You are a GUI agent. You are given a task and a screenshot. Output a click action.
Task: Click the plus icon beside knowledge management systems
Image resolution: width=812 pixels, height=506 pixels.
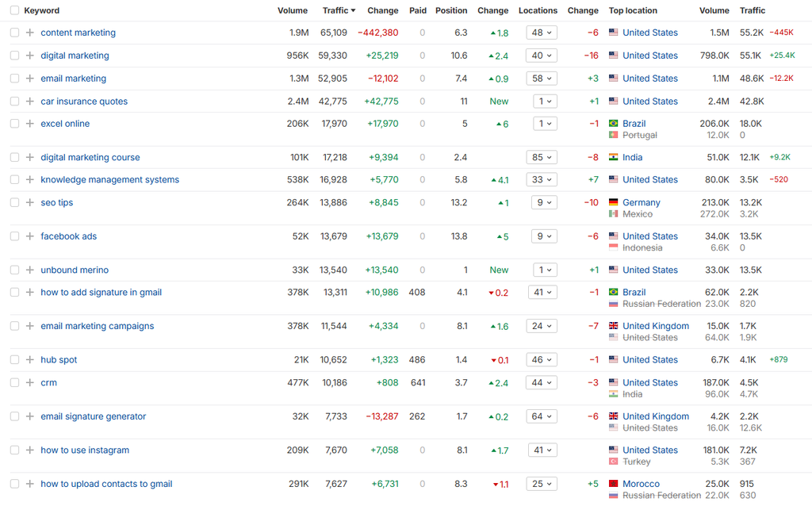pyautogui.click(x=30, y=179)
